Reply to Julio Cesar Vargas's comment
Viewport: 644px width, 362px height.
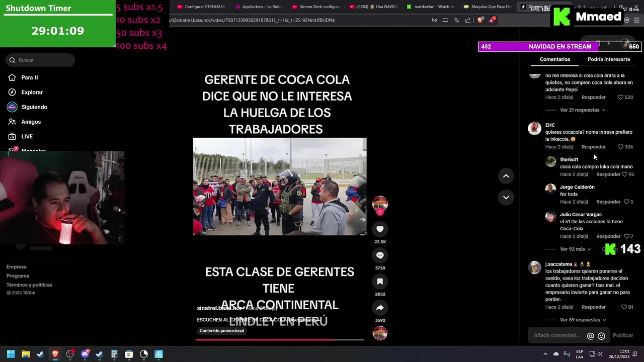tap(608, 236)
